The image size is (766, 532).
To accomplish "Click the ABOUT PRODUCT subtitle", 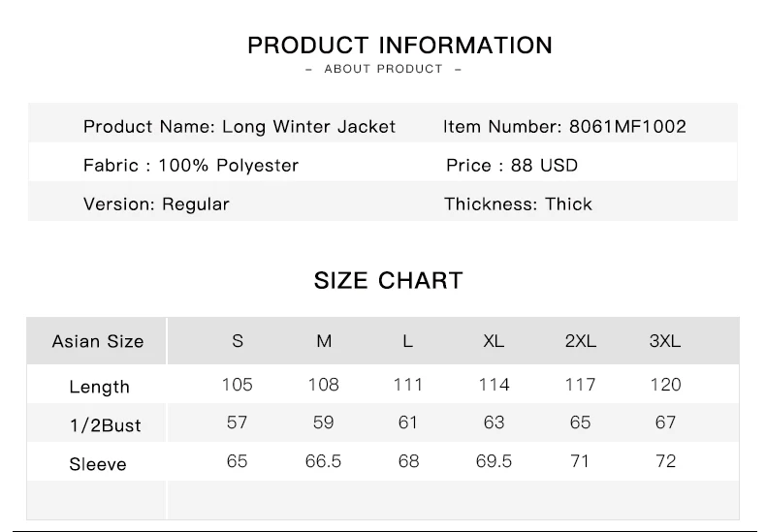I will [383, 69].
